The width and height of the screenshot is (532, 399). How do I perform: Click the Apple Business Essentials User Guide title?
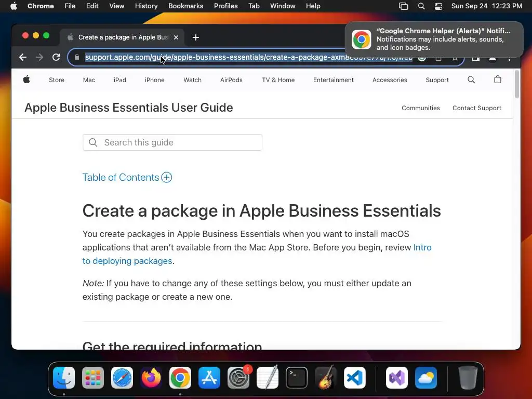(129, 108)
